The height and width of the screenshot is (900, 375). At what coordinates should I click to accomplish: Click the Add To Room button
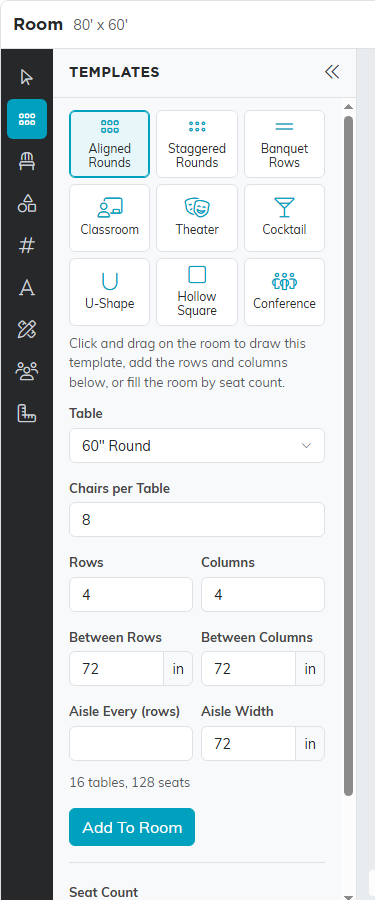pyautogui.click(x=132, y=827)
